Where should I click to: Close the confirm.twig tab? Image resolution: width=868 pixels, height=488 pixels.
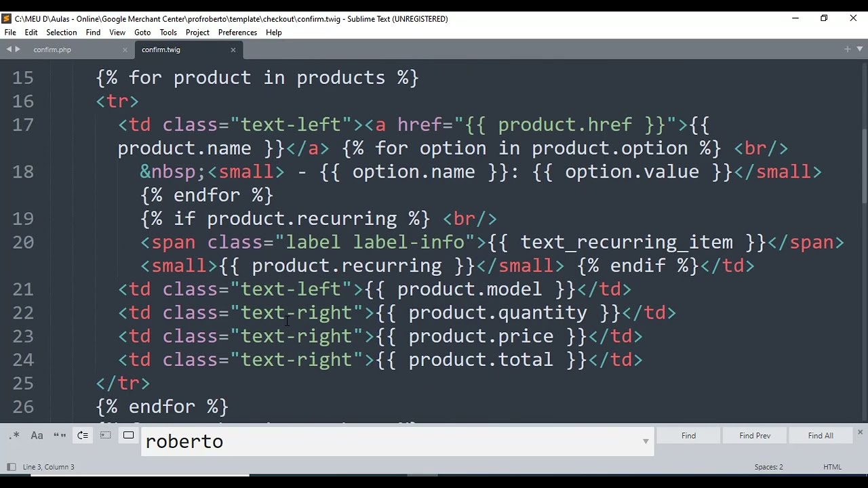click(x=233, y=49)
